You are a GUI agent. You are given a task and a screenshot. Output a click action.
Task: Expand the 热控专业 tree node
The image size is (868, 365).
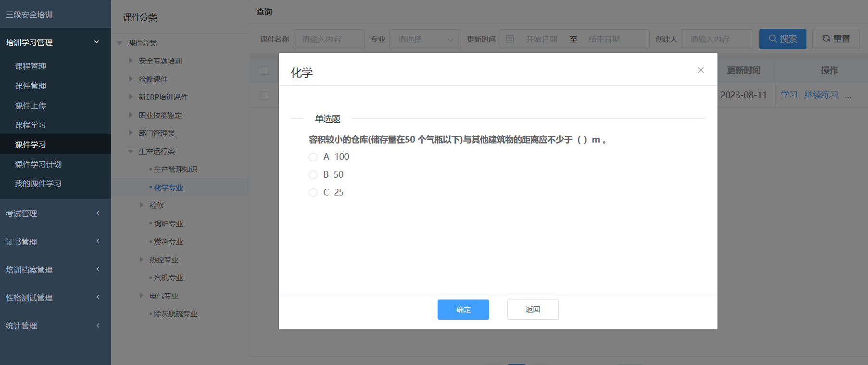point(141,260)
